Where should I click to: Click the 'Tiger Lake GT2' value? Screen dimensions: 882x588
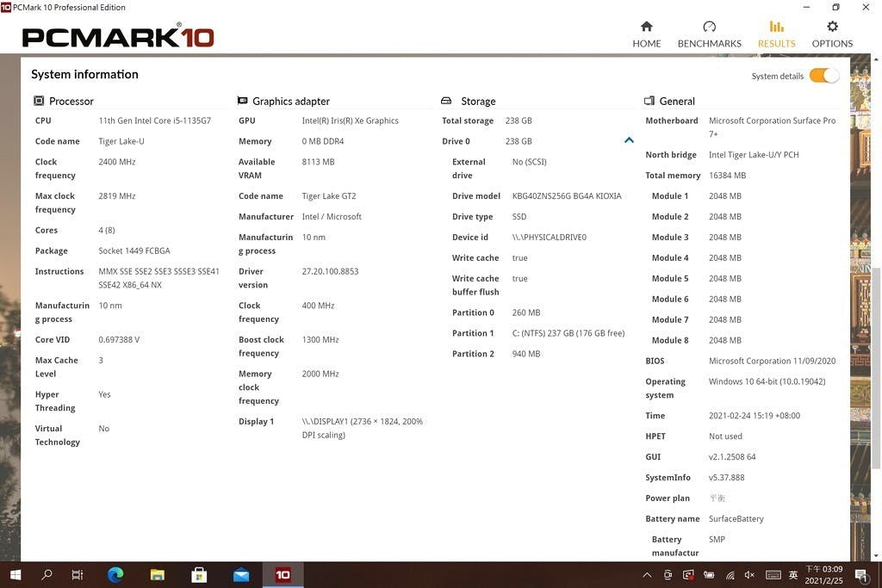pos(328,195)
